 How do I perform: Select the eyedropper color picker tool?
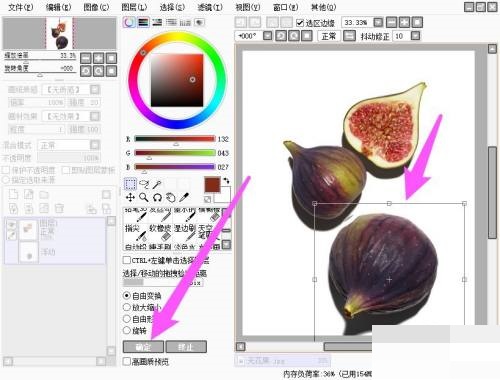pos(184,198)
